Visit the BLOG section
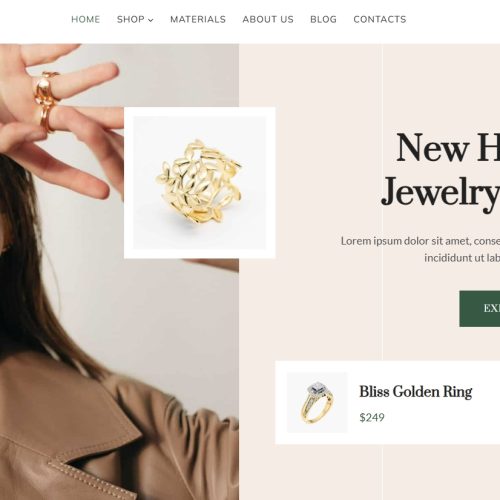The width and height of the screenshot is (500, 500). point(323,19)
